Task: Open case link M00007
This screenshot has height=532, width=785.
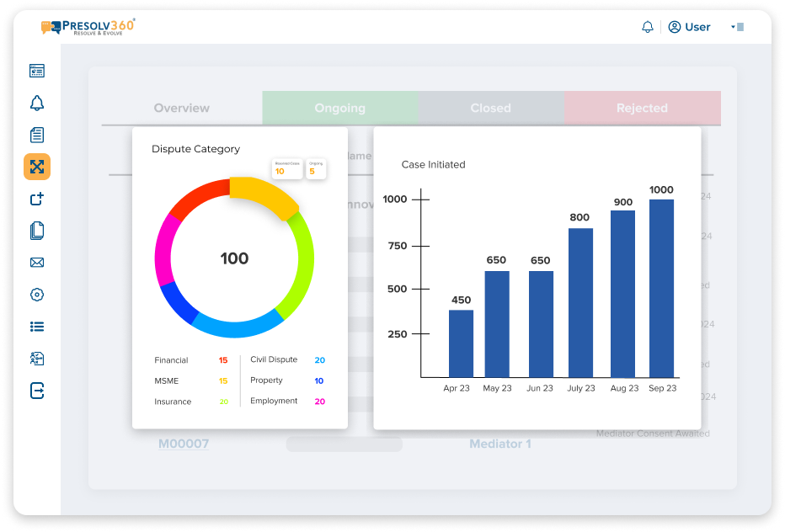Action: click(x=184, y=444)
